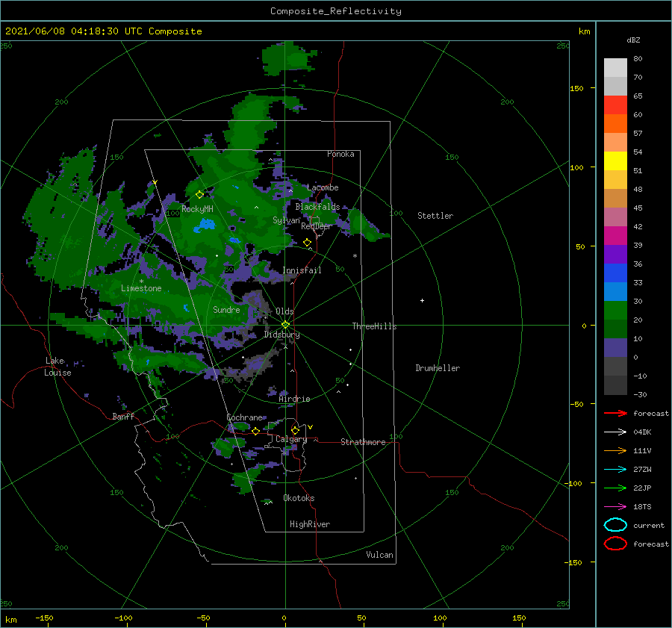The height and width of the screenshot is (628, 672).
Task: Click the white plus marker west of Drumheller
Action: click(422, 300)
